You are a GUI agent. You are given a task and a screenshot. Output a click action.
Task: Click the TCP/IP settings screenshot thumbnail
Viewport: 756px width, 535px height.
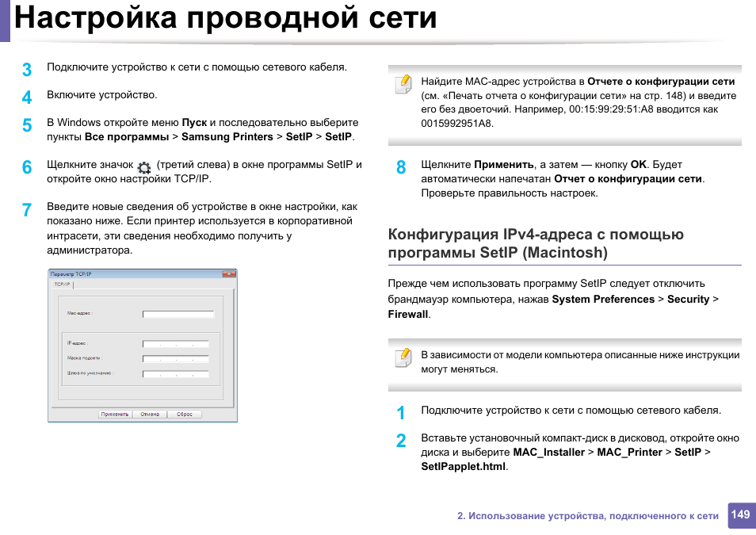[x=141, y=345]
